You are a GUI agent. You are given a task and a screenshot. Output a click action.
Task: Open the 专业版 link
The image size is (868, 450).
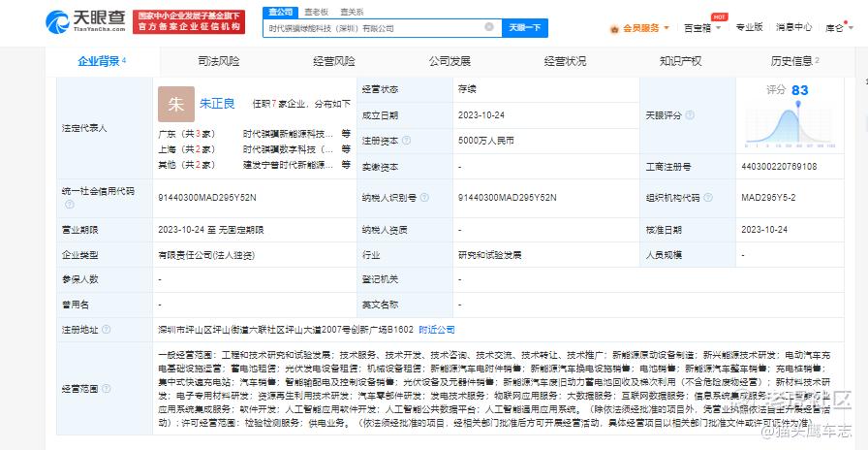(749, 26)
